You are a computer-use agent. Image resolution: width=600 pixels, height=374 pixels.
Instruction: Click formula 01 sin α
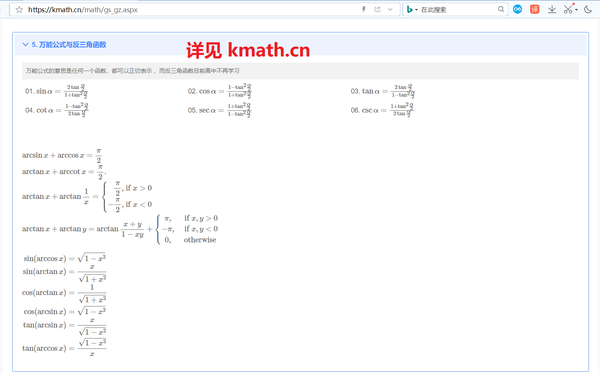pyautogui.click(x=57, y=91)
